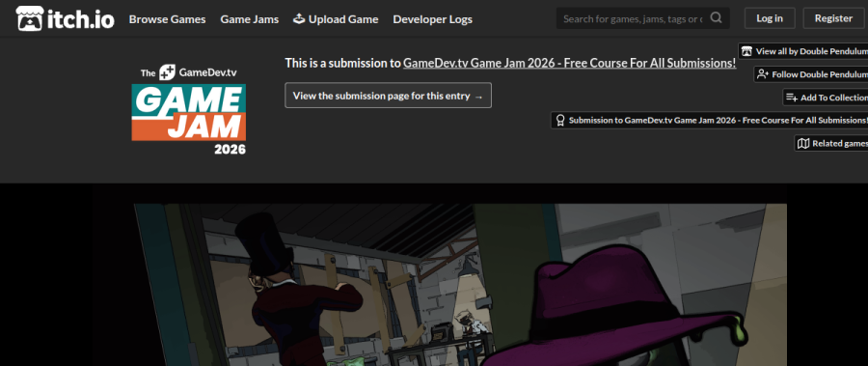Open Upload Game page
The image size is (868, 366).
[336, 19]
